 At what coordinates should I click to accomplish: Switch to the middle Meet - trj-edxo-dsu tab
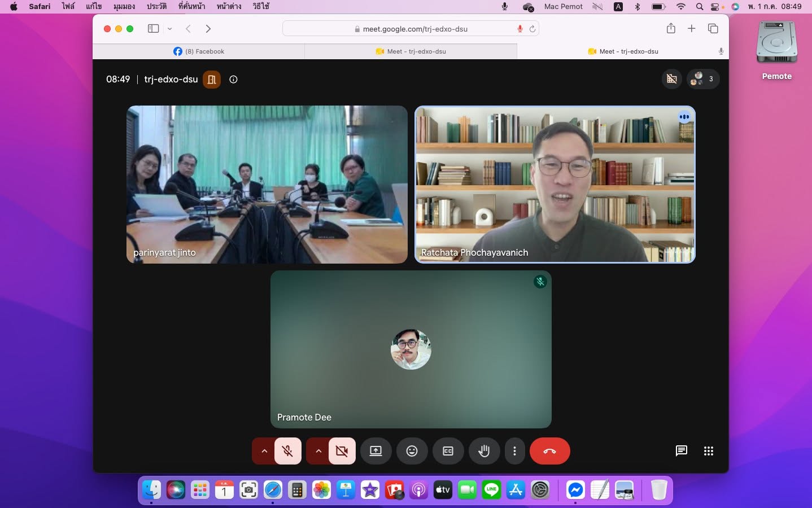point(411,51)
